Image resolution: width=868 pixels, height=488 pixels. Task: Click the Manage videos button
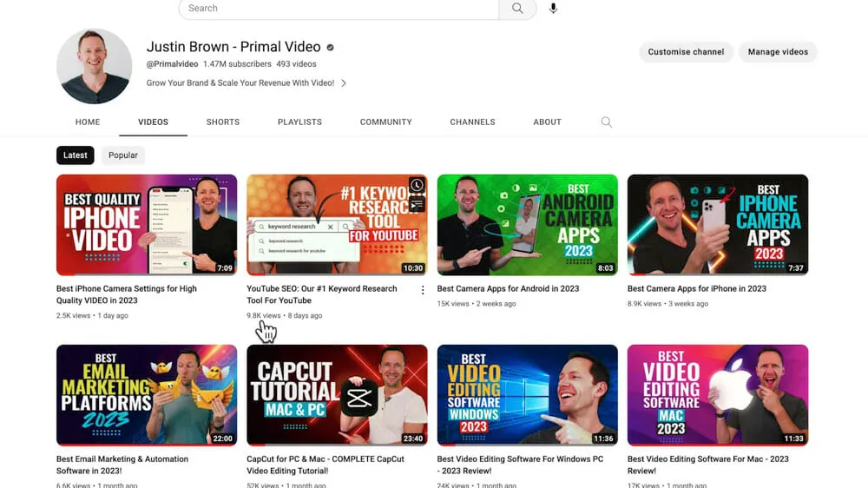pyautogui.click(x=778, y=52)
